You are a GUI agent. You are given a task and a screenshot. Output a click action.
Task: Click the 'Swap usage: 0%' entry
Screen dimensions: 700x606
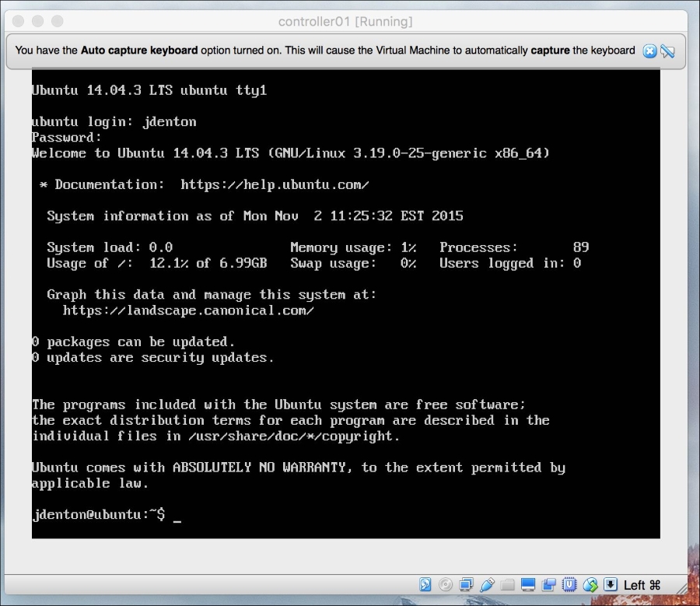point(353,263)
